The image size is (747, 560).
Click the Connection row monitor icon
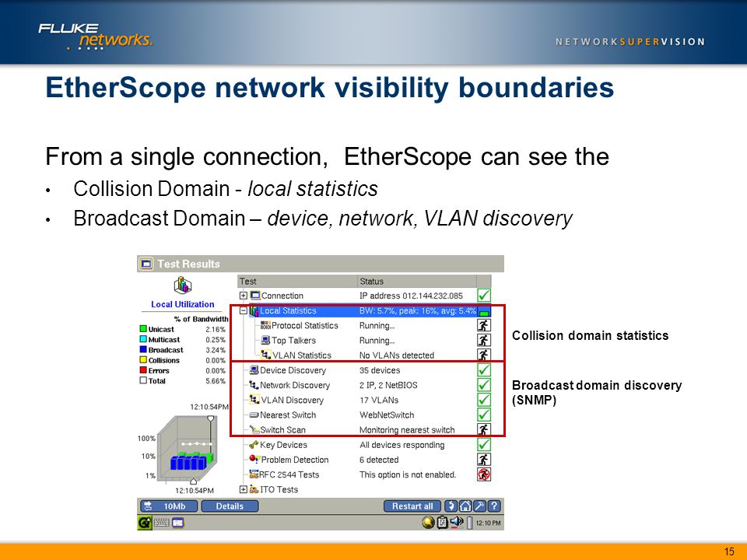point(255,296)
